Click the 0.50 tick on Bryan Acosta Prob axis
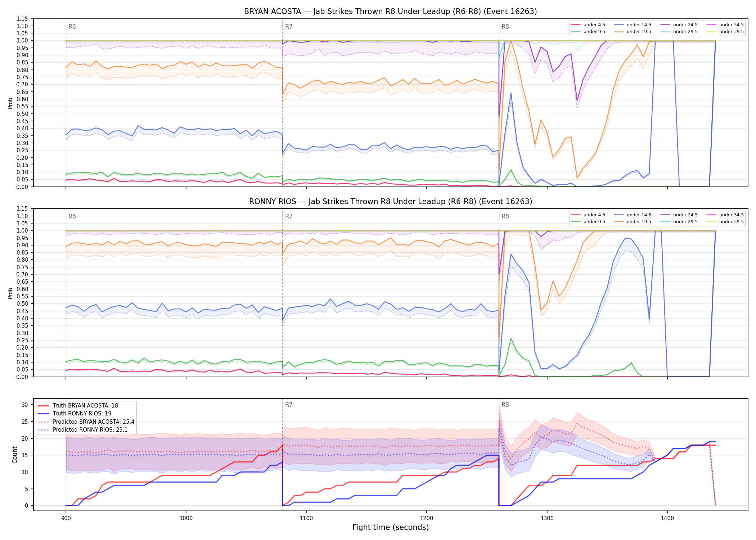756x540 pixels. coord(22,114)
